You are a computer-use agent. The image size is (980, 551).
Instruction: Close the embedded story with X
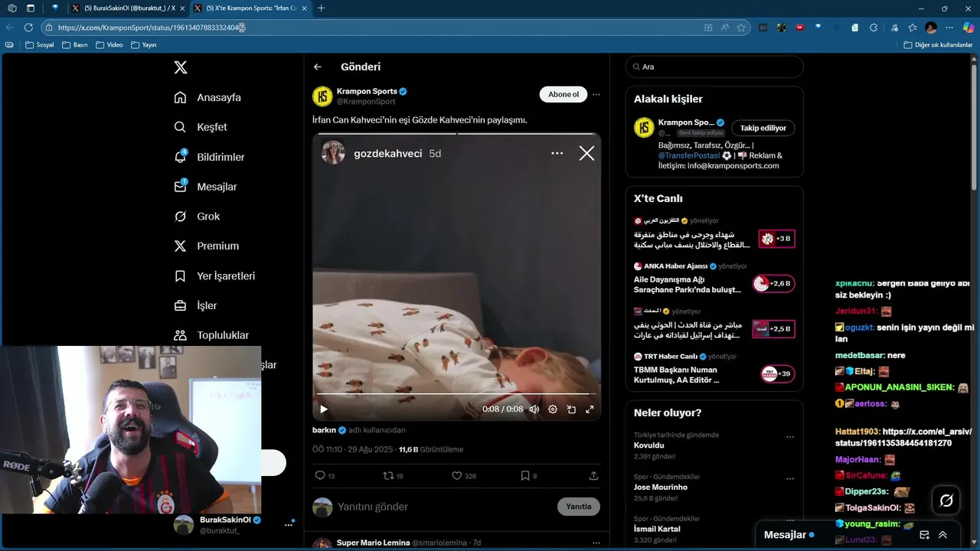[x=586, y=153]
